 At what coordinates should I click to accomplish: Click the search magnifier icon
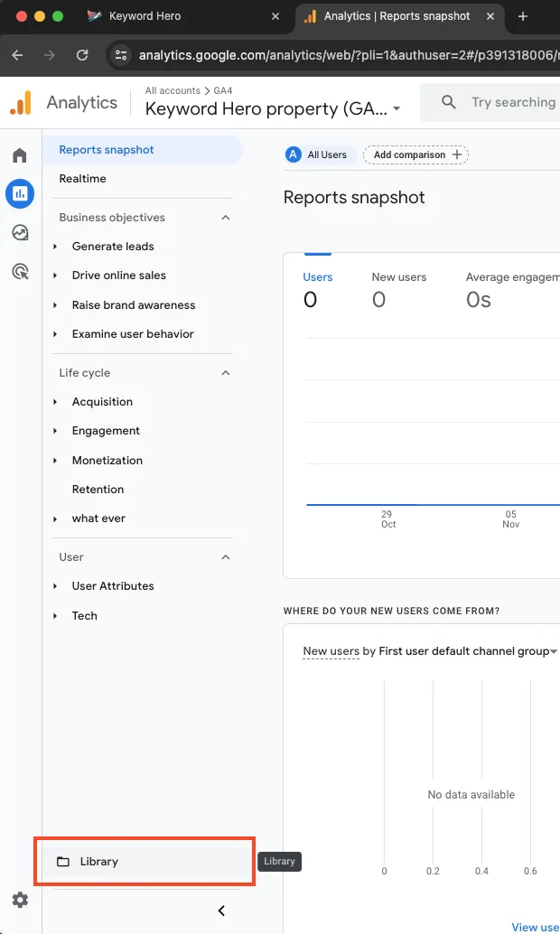449,102
